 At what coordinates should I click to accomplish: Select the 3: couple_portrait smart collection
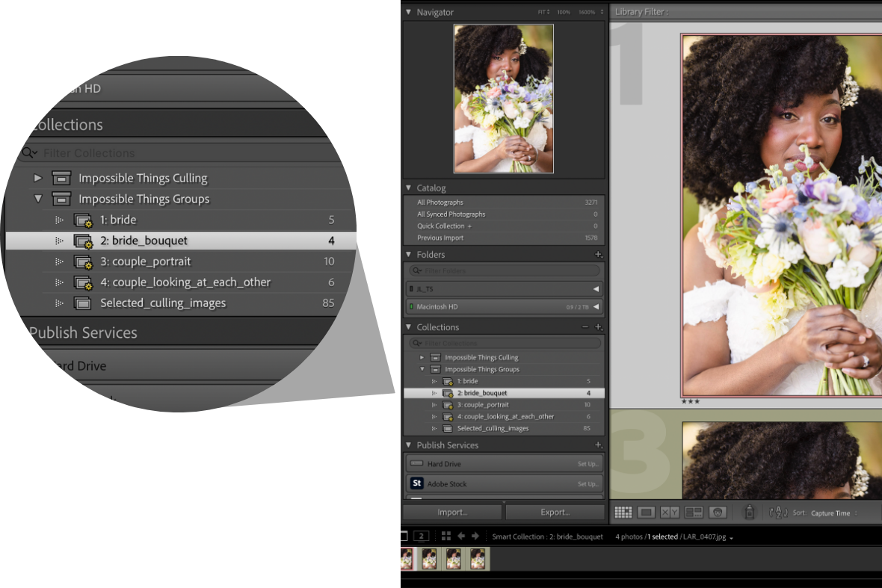coord(481,405)
